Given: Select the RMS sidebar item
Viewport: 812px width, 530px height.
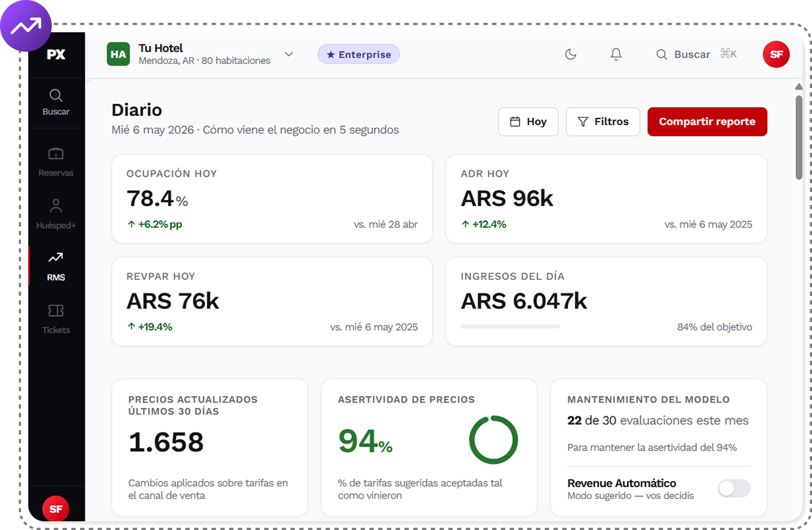Looking at the screenshot, I should coord(56,267).
